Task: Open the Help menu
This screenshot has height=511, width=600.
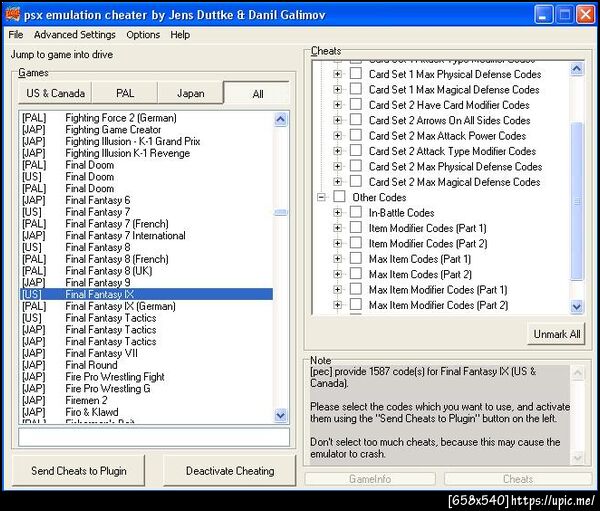Action: coord(180,35)
